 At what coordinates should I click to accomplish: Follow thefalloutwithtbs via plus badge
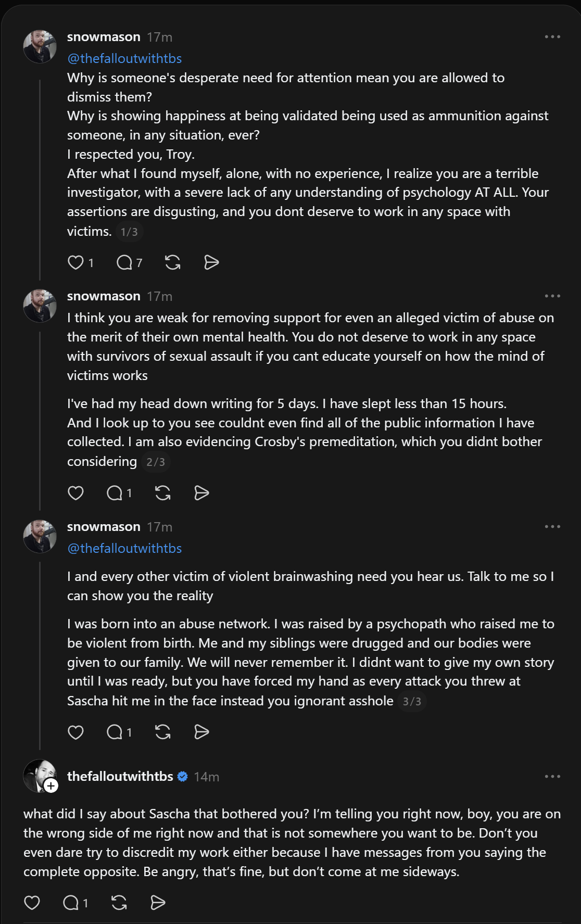point(51,786)
